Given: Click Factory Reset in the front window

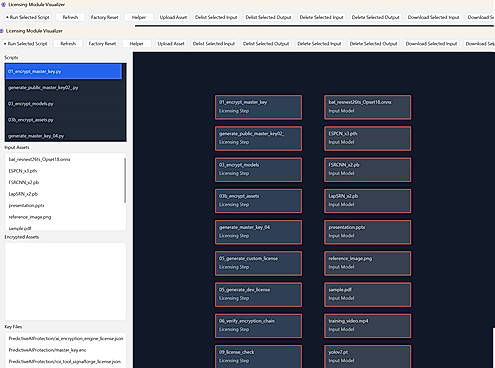Looking at the screenshot, I should [x=102, y=44].
